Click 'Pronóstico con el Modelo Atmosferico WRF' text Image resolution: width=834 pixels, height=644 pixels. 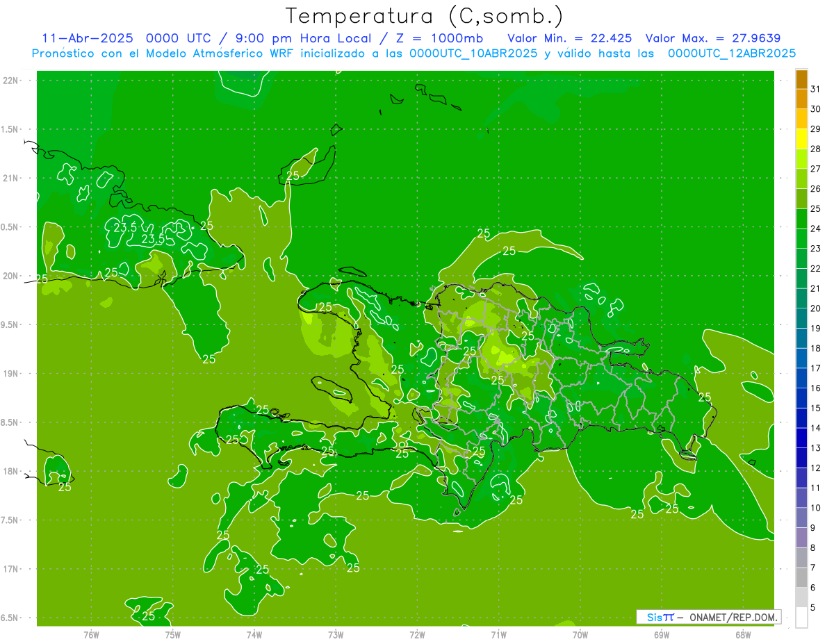(x=163, y=53)
